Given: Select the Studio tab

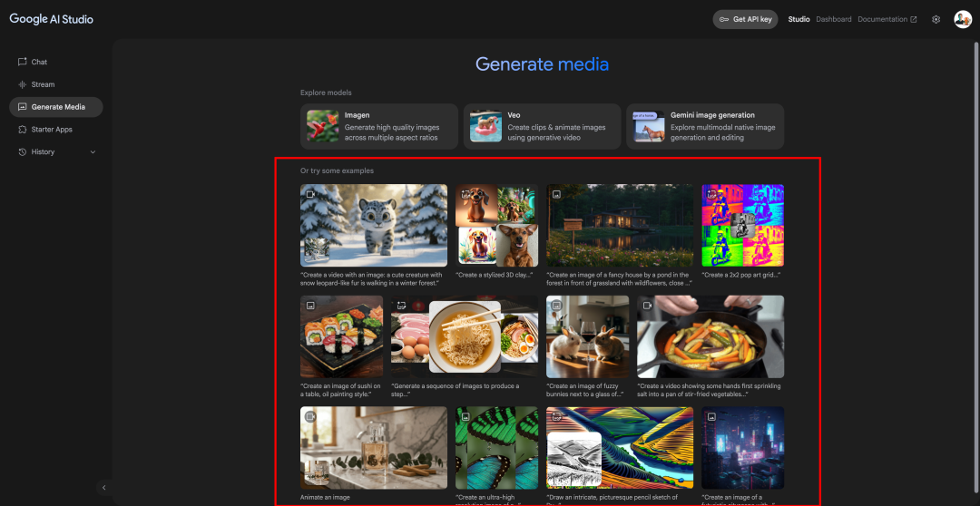Looking at the screenshot, I should (799, 19).
